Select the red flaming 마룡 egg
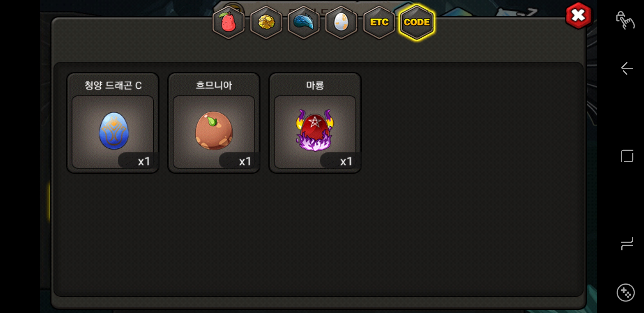This screenshot has height=313, width=644. click(x=315, y=130)
